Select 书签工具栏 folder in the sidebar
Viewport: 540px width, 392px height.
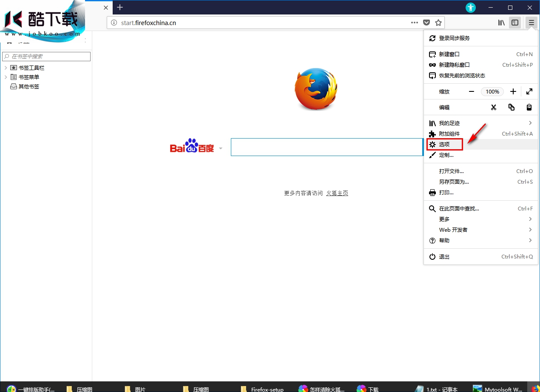(x=31, y=68)
